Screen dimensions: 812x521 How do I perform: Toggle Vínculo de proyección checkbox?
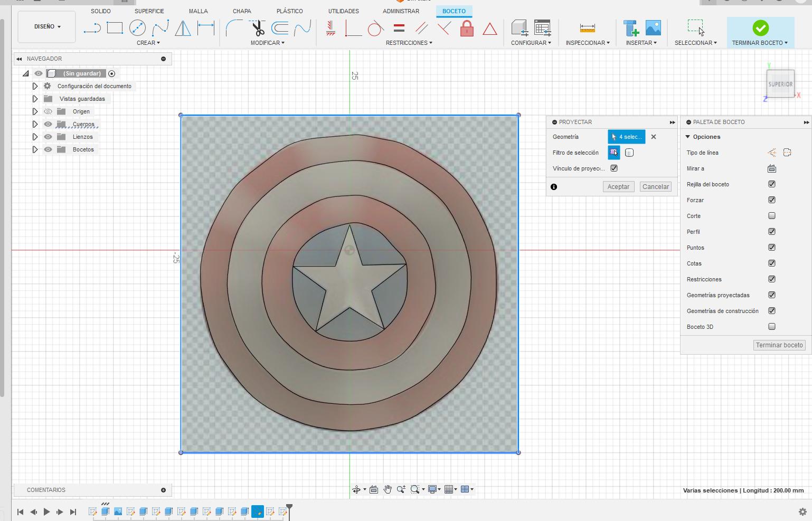click(614, 168)
